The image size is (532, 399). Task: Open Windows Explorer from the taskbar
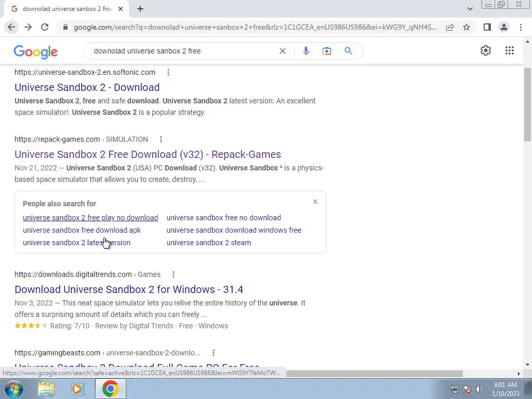point(46,389)
